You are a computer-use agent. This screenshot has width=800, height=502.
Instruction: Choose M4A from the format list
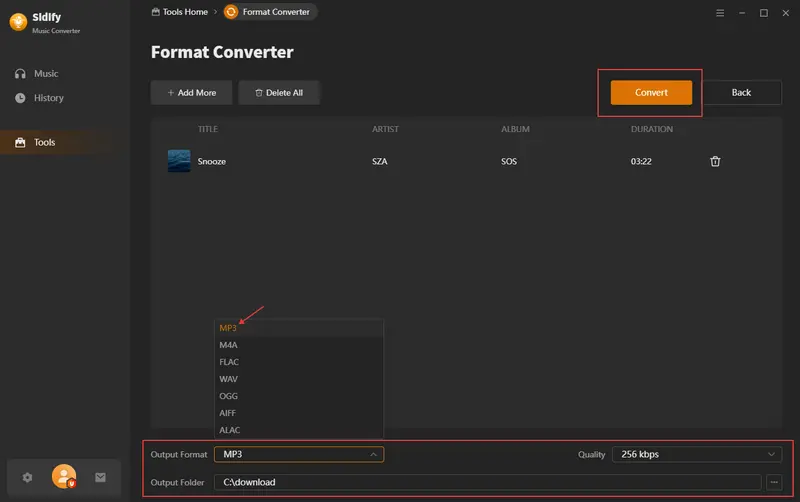point(298,345)
